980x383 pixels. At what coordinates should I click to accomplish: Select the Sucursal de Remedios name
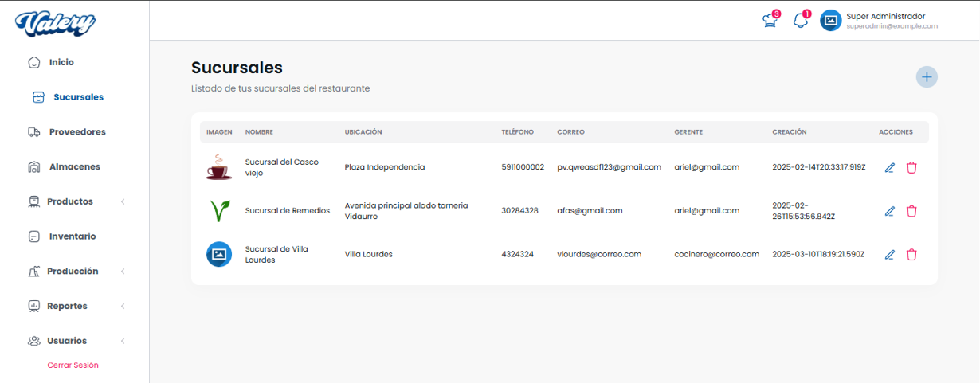(x=288, y=211)
